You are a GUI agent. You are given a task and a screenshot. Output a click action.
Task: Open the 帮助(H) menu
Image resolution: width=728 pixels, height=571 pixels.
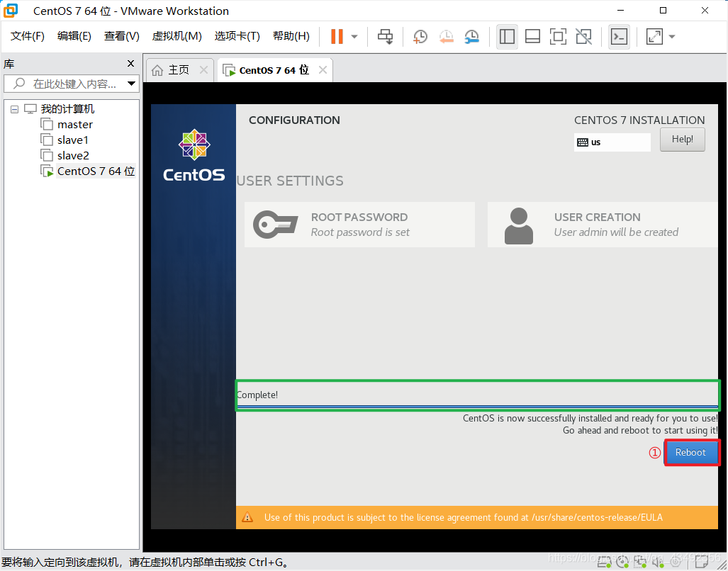(291, 36)
